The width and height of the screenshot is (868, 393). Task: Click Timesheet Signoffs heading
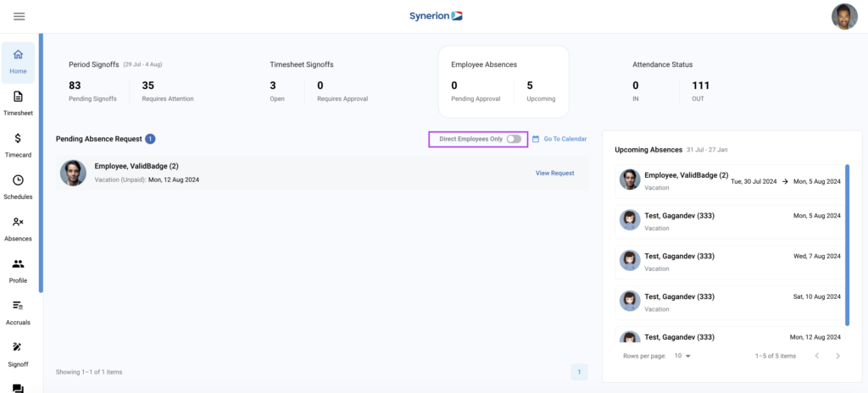pos(302,64)
